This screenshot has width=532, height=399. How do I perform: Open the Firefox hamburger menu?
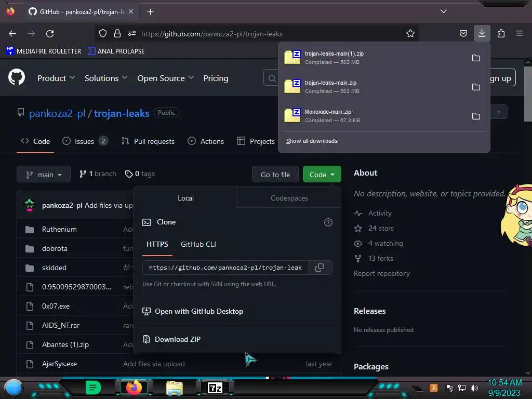pos(520,33)
